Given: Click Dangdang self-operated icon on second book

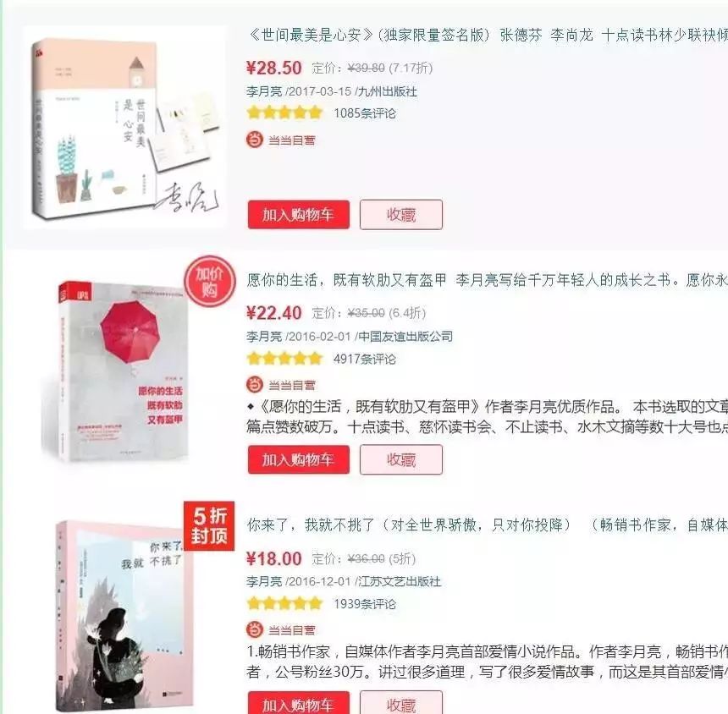Looking at the screenshot, I should [x=255, y=385].
